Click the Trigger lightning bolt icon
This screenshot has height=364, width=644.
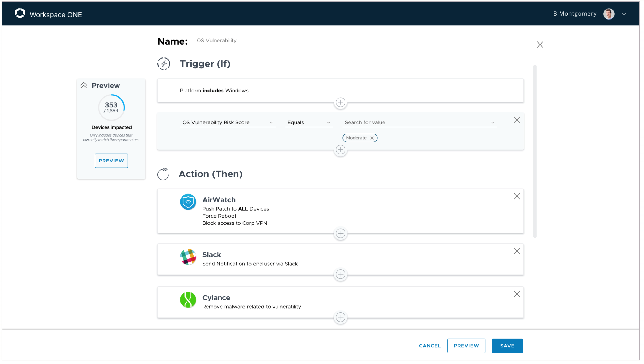point(164,64)
